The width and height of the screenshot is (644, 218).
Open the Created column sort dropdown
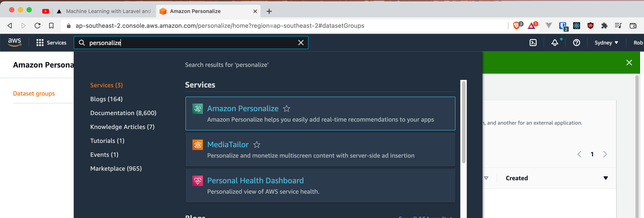point(606,178)
